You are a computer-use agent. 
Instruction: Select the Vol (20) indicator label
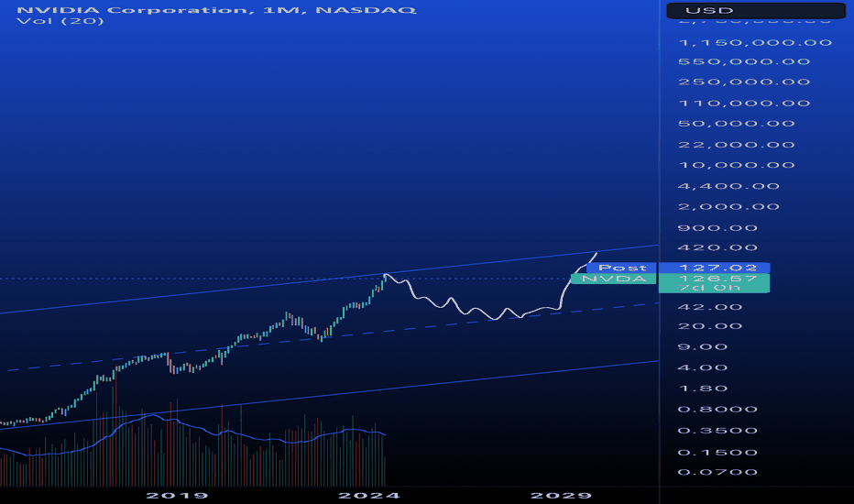(60, 21)
